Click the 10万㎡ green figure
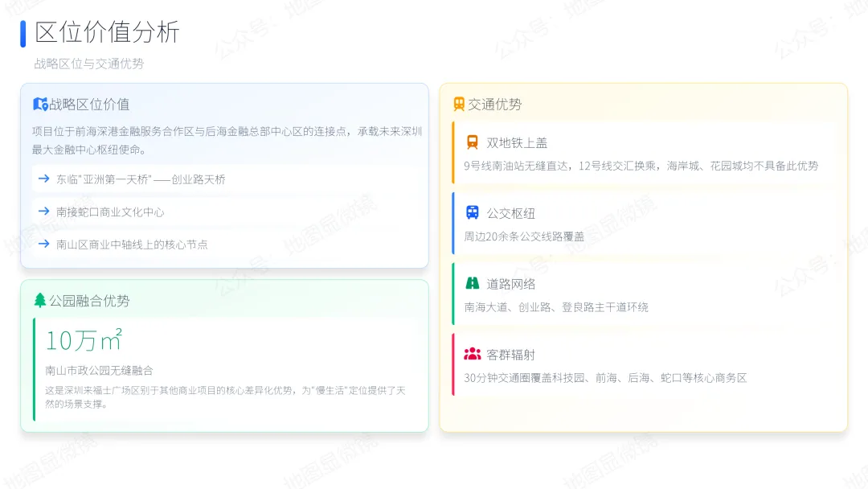Screen dimensions: 868x489 (x=84, y=340)
